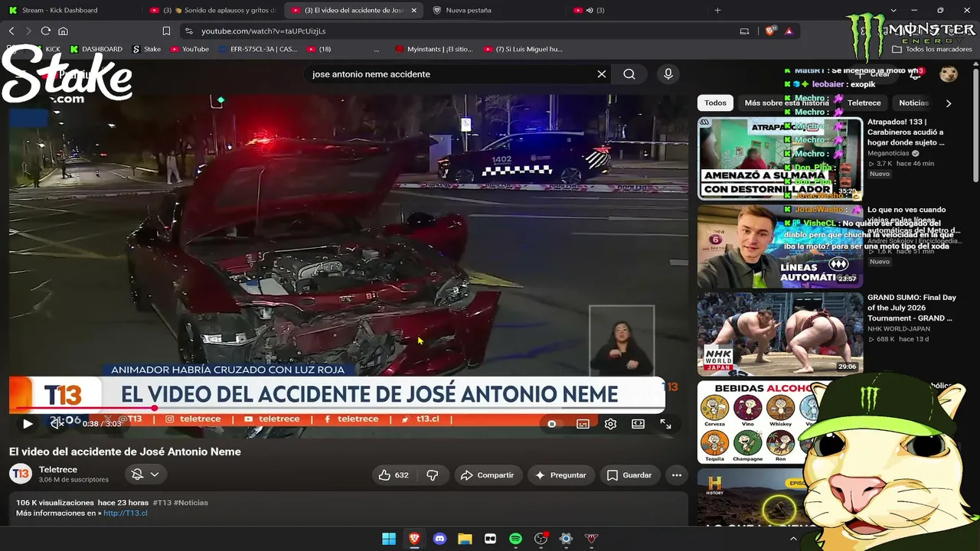Open the Brave Rewards triangle icon

click(789, 31)
